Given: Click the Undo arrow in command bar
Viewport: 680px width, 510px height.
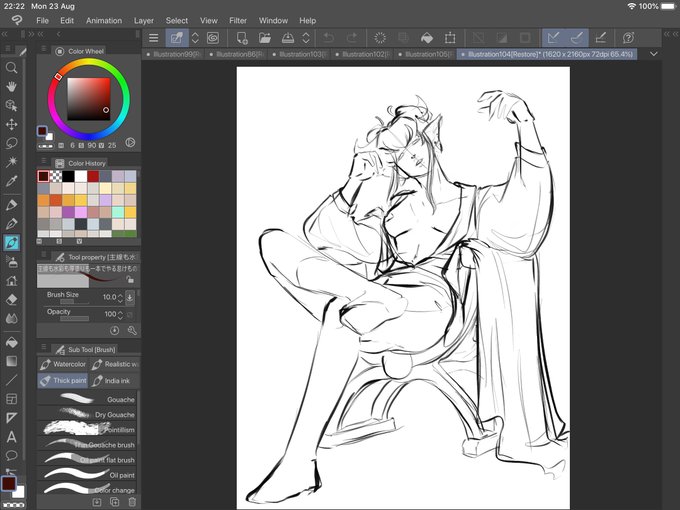Looking at the screenshot, I should click(x=328, y=38).
